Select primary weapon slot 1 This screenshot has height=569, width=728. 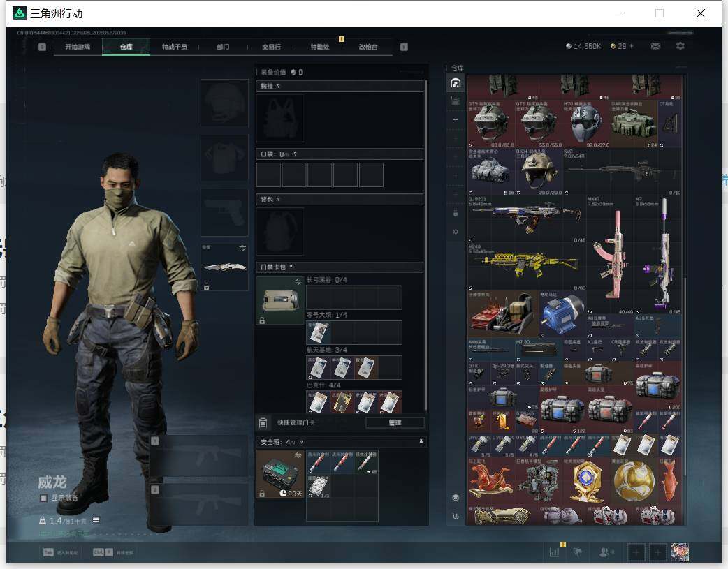(x=198, y=456)
